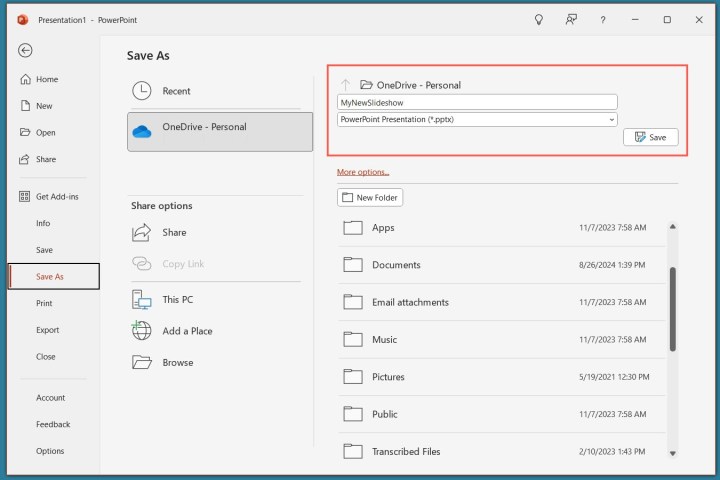Open the Browse folder icon

coord(142,362)
